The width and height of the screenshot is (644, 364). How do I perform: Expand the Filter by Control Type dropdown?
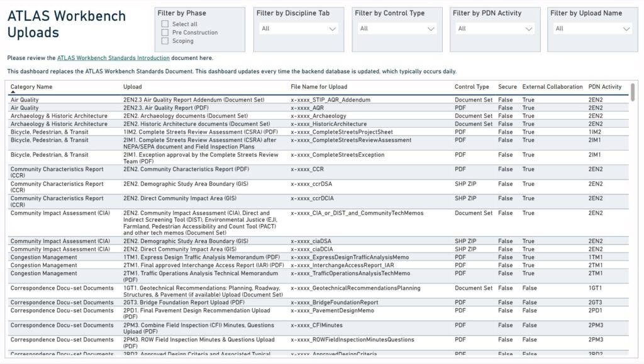click(x=397, y=28)
